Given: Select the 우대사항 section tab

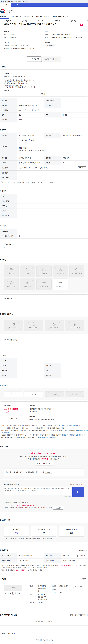Looking at the screenshot, I should click(x=41, y=21).
